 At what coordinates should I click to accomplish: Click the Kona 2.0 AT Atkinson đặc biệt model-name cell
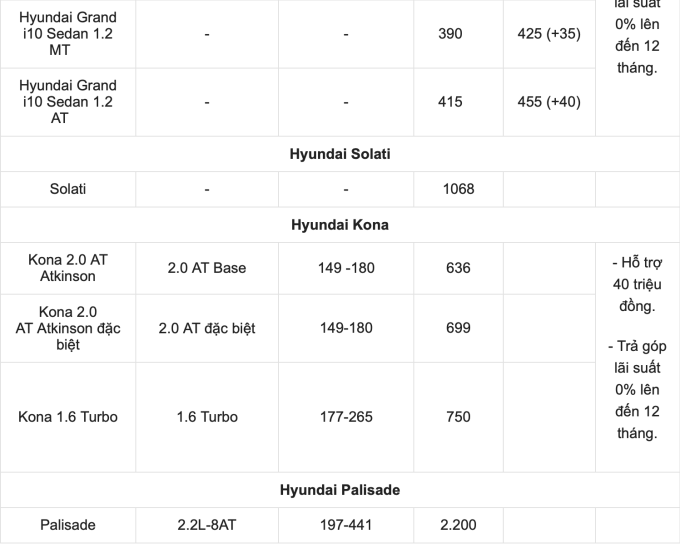point(68,328)
